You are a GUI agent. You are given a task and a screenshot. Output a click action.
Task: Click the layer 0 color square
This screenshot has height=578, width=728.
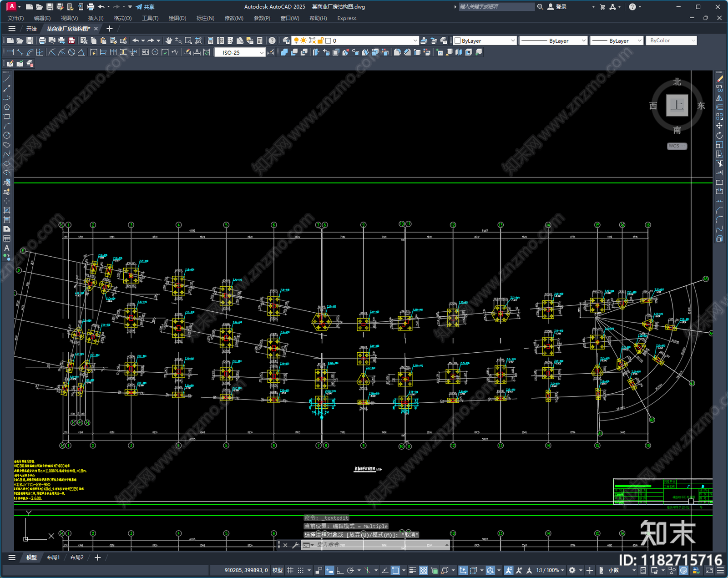[328, 41]
